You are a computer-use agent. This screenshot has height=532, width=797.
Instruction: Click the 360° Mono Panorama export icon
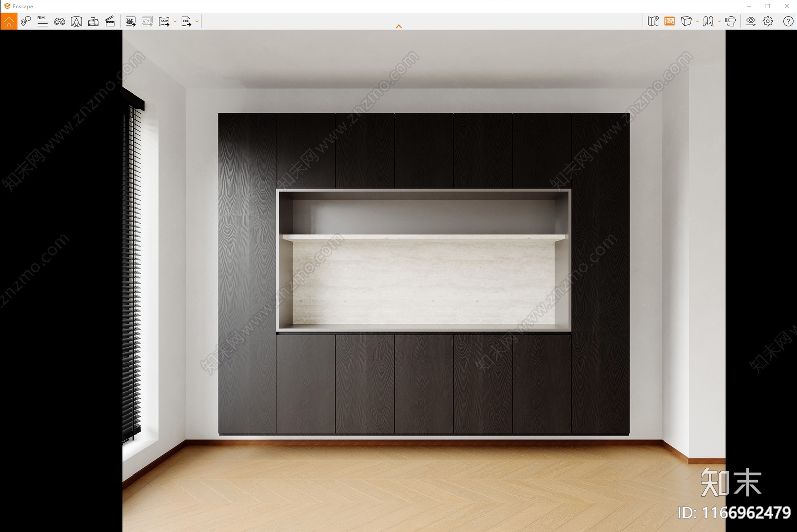click(164, 21)
